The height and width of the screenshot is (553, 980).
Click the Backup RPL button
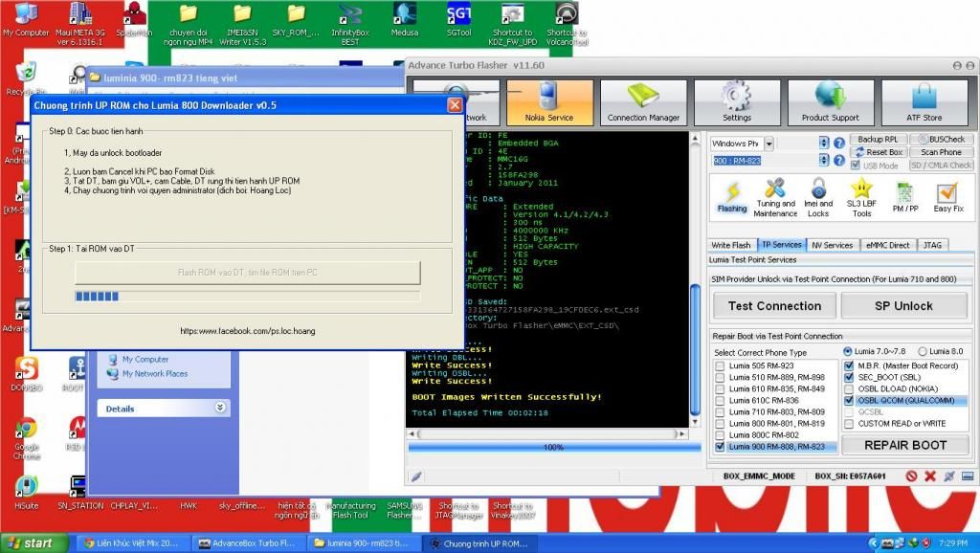click(878, 140)
